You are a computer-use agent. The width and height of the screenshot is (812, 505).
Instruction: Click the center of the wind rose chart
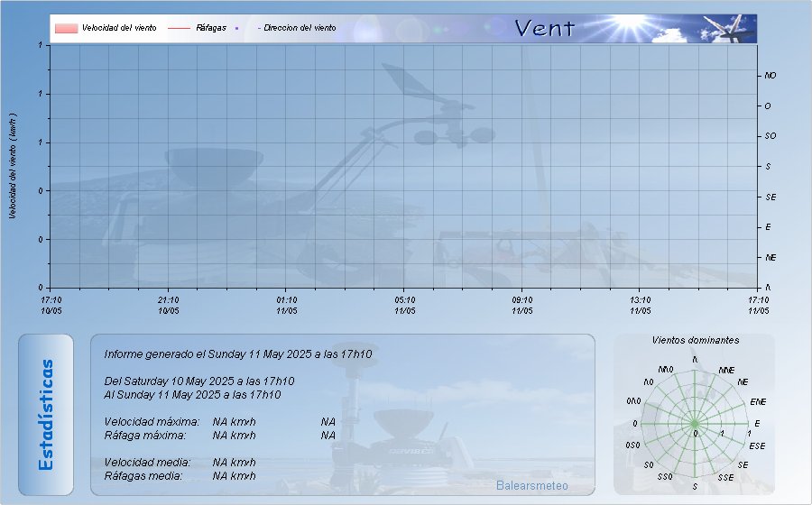tap(695, 424)
